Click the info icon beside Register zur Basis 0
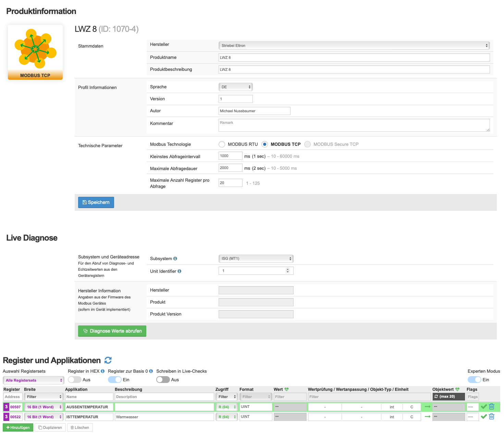This screenshot has width=504, height=435. point(151,371)
